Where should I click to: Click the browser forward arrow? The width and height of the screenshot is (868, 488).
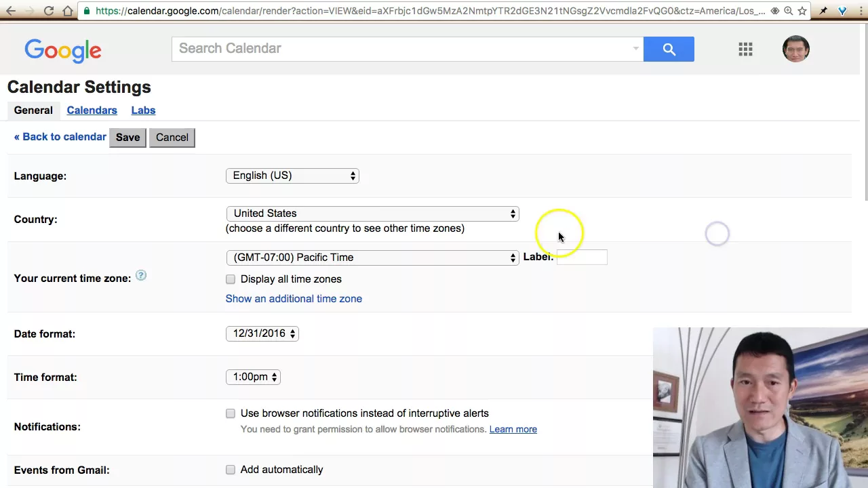[x=30, y=11]
